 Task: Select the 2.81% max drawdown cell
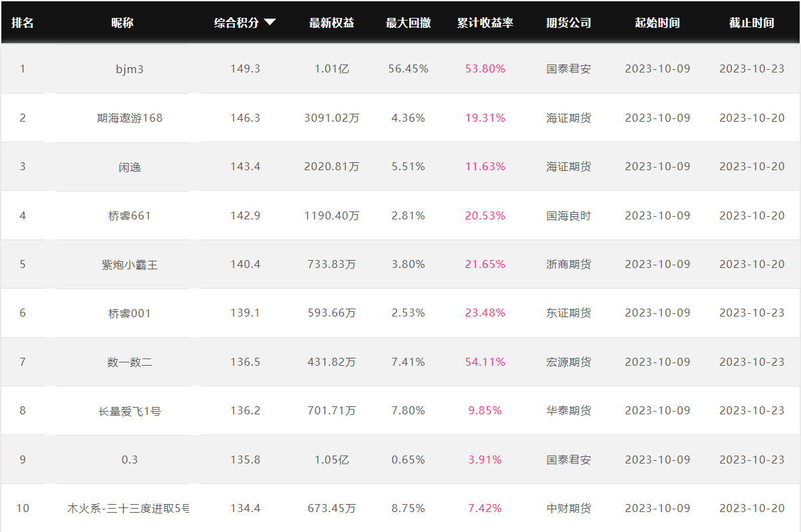[x=408, y=215]
